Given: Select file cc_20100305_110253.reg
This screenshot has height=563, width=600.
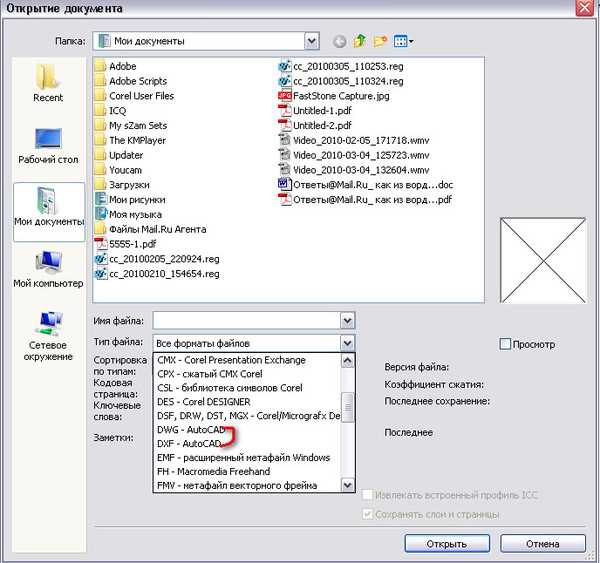Looking at the screenshot, I should (341, 66).
